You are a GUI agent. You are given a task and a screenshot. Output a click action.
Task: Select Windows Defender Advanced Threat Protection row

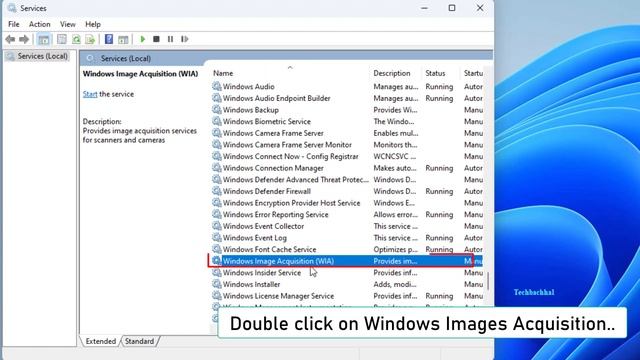coord(347,180)
